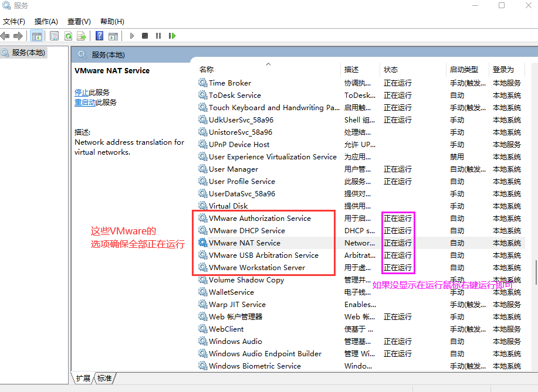Select VMware Authorization Service row name
538x392 pixels.
point(260,219)
